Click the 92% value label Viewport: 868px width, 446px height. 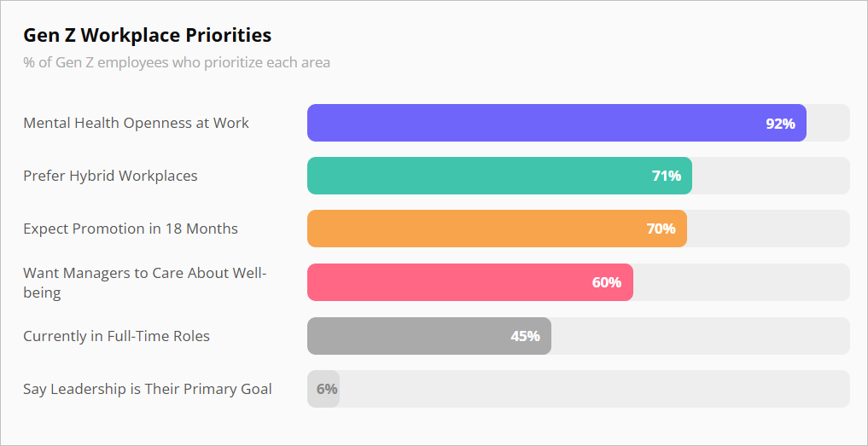pyautogui.click(x=780, y=124)
